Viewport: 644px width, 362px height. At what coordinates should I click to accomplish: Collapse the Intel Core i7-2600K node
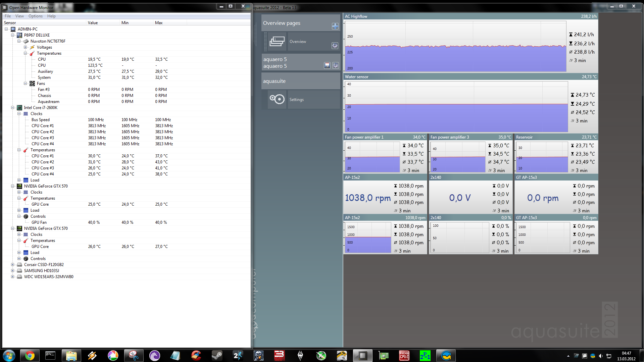pyautogui.click(x=13, y=108)
